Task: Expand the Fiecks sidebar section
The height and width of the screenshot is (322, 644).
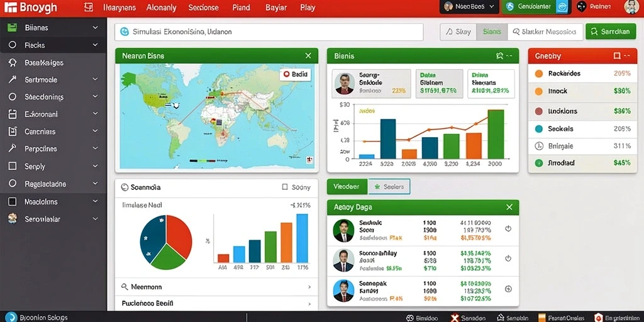Action: point(95,45)
